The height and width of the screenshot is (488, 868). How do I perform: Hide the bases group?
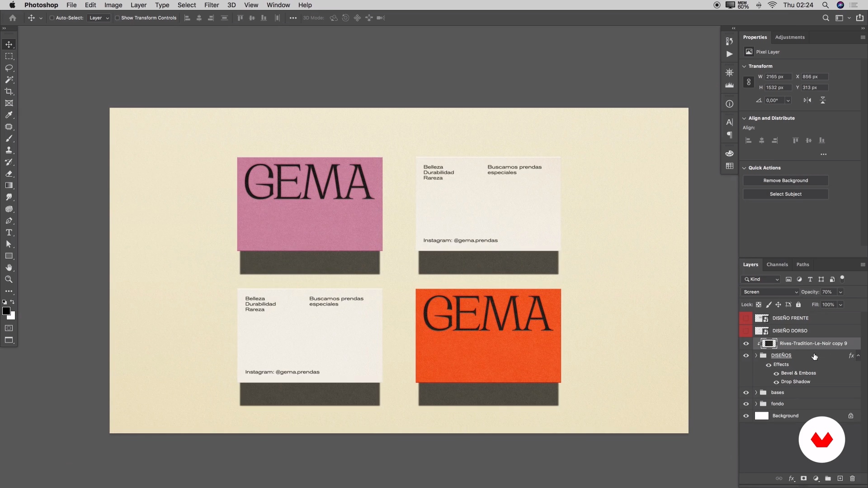(x=746, y=393)
